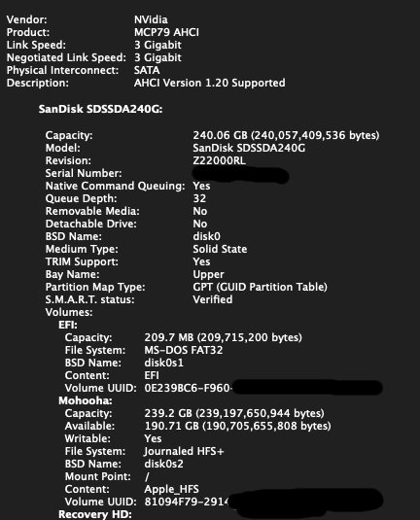Select the Queue Depth value 32
Image resolution: width=420 pixels, height=520 pixels.
click(199, 198)
